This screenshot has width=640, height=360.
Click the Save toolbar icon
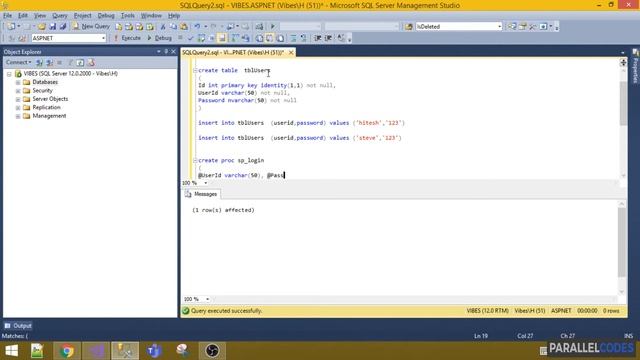point(52,27)
